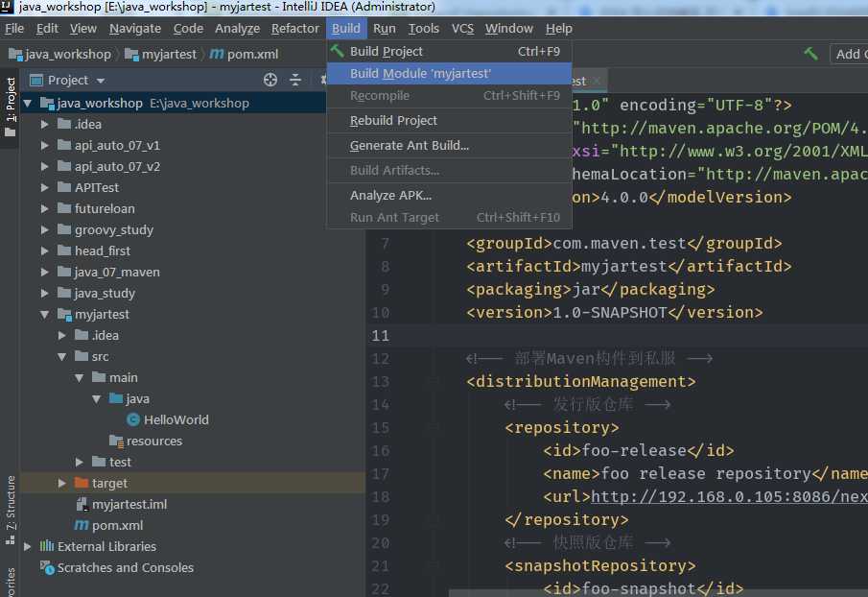Choose Rebuild Project from Build menu
Screen dimensions: 868x597
(449, 120)
